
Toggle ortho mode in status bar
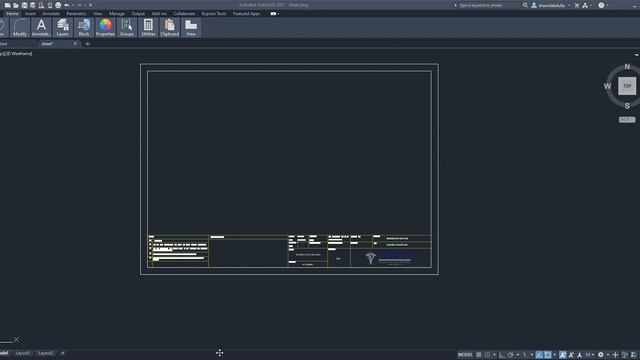[501, 355]
